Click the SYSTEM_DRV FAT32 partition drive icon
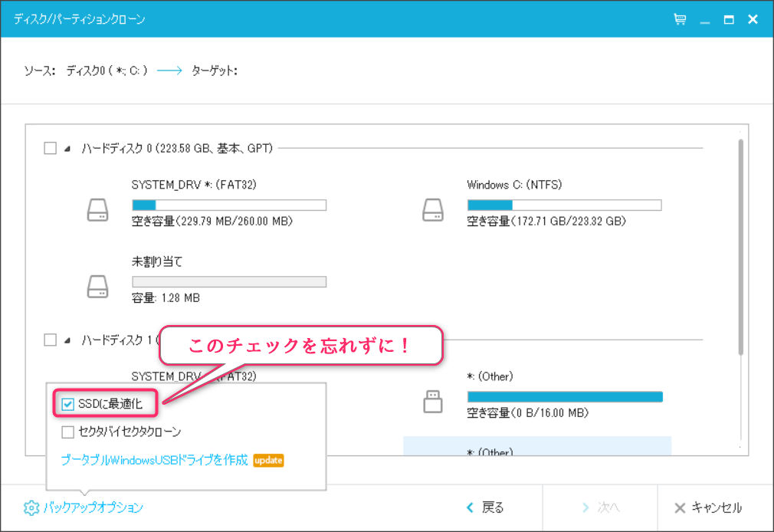This screenshot has width=774, height=532. (97, 210)
